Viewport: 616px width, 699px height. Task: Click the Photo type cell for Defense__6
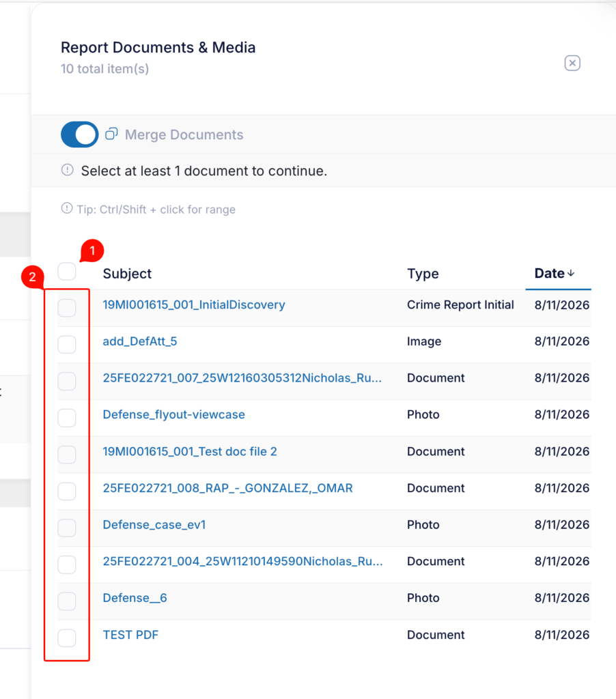coord(423,598)
